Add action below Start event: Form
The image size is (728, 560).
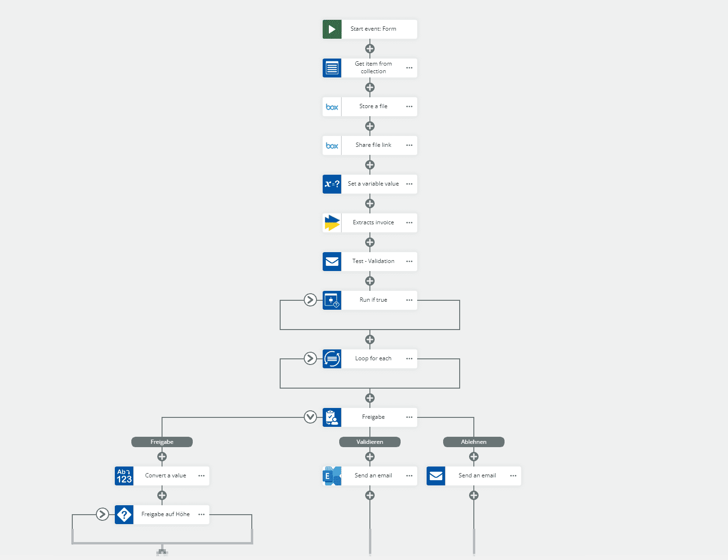(370, 49)
